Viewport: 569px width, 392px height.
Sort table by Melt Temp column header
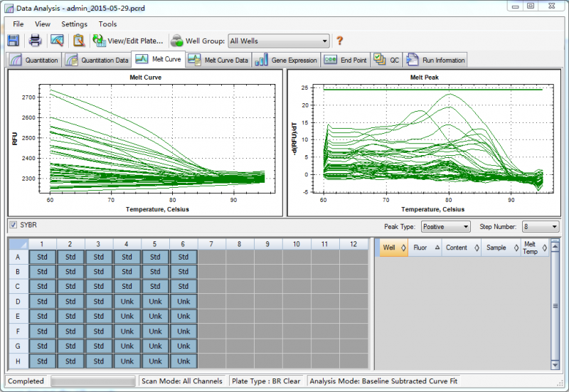[532, 248]
